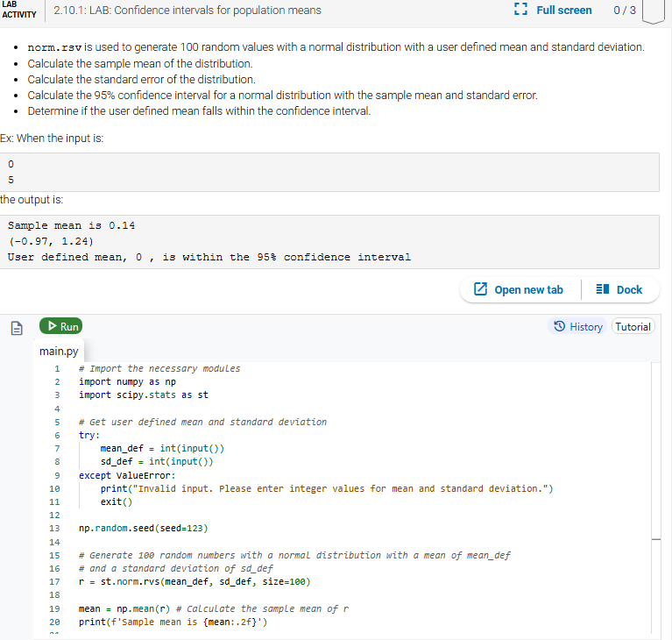Open the file list document icon
This screenshot has height=640, width=672.
click(17, 328)
